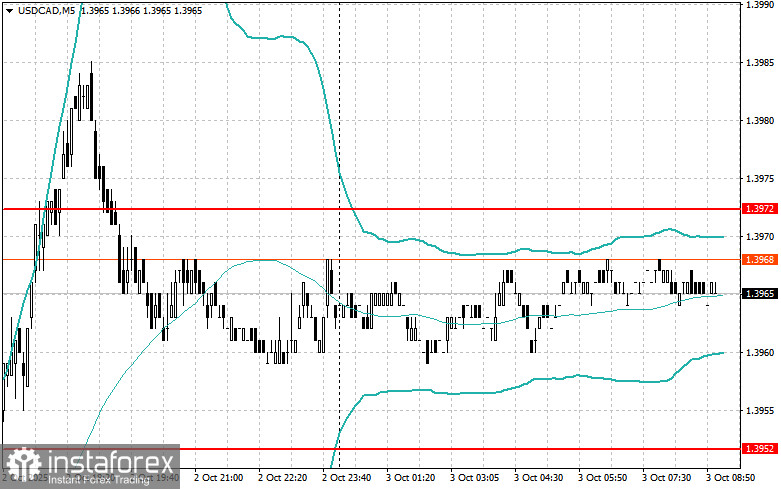
Task: Click the 1.3970 price scale value
Action: pos(760,237)
